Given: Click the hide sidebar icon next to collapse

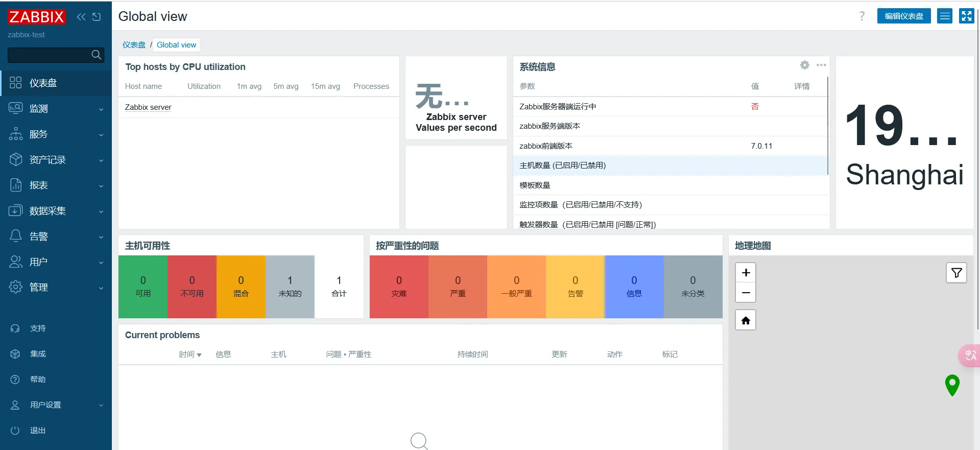Looking at the screenshot, I should point(97,17).
